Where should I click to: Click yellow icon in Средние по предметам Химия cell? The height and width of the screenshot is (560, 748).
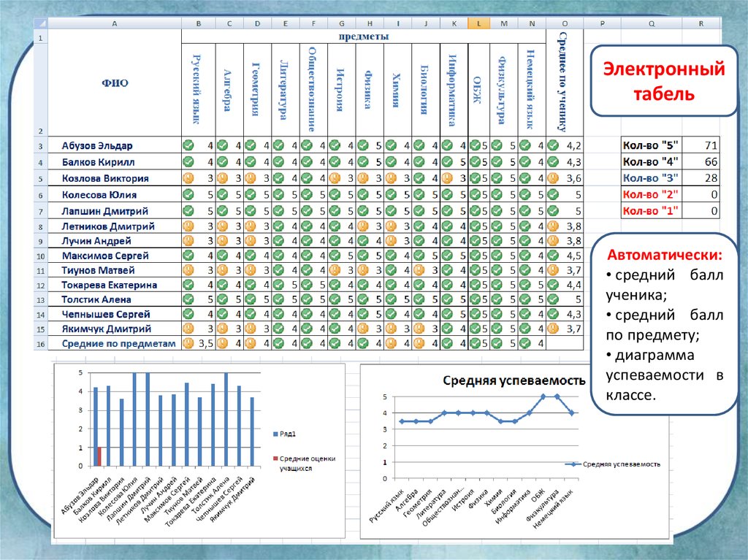coord(392,343)
